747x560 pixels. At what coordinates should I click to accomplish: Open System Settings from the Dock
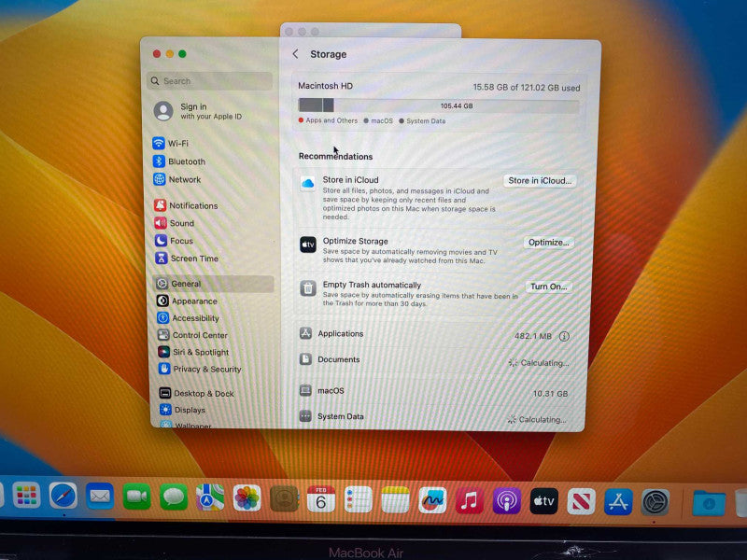(x=655, y=502)
